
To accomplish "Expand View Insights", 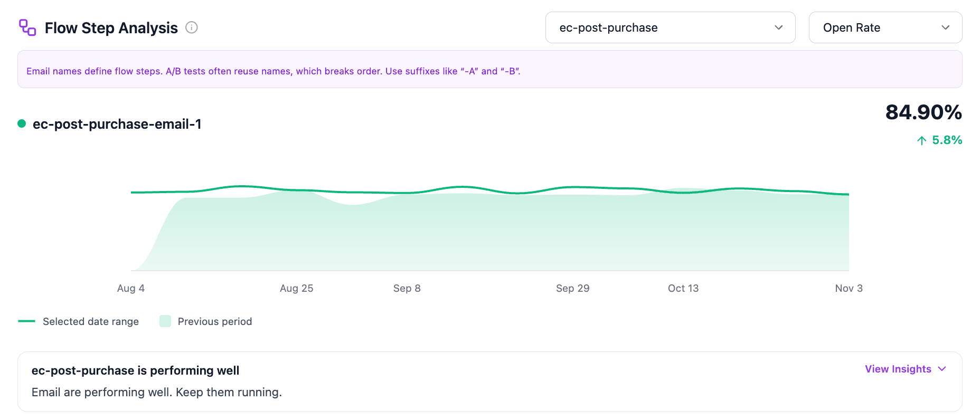I will tap(905, 369).
